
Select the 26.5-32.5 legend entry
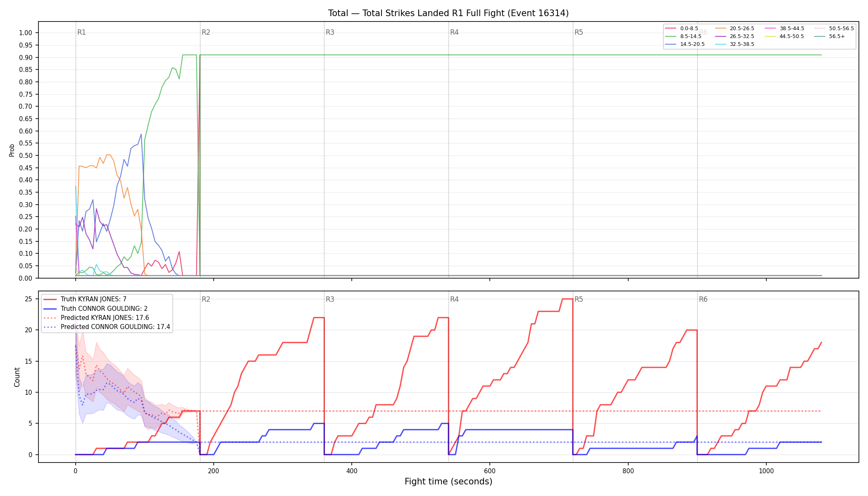(735, 36)
